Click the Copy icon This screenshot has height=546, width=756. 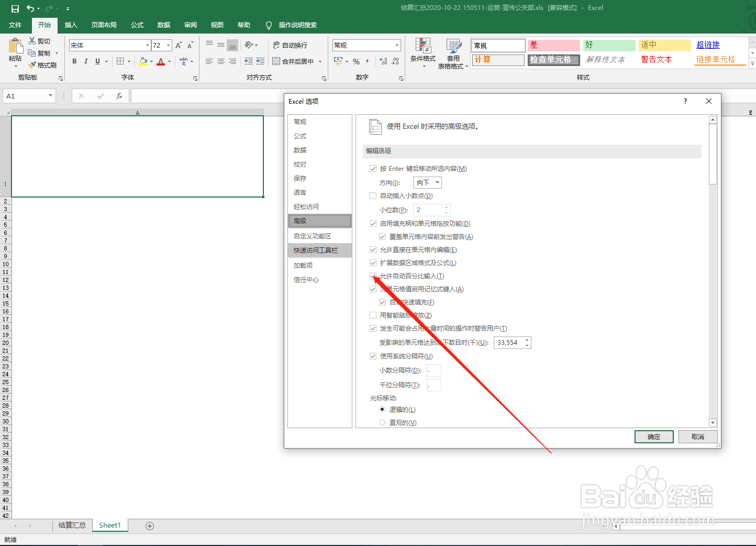click(x=32, y=53)
